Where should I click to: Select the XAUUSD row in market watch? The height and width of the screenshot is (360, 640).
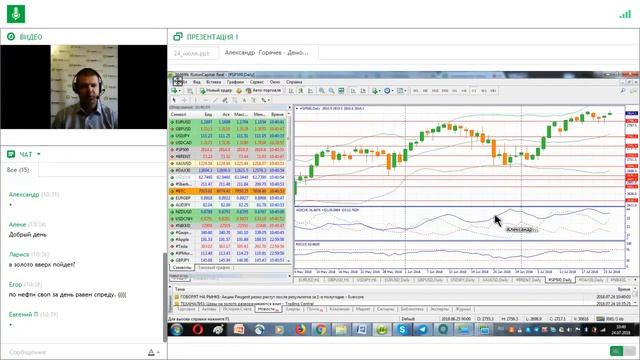click(x=227, y=163)
